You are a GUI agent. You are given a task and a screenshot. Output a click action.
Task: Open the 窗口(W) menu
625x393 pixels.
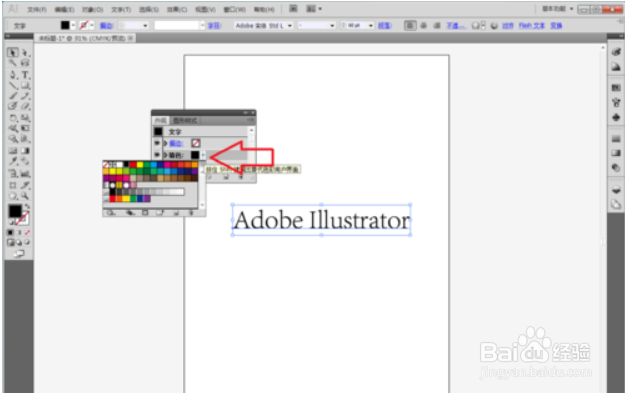(234, 9)
